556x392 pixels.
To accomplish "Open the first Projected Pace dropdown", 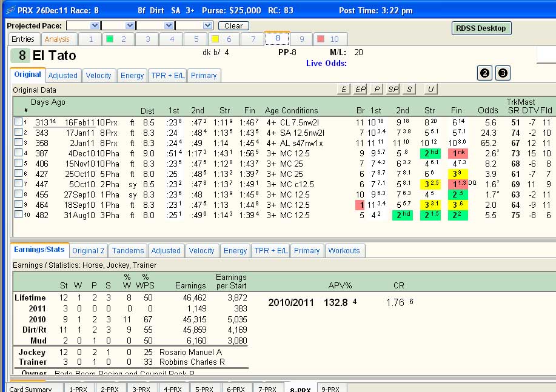I will click(x=83, y=25).
